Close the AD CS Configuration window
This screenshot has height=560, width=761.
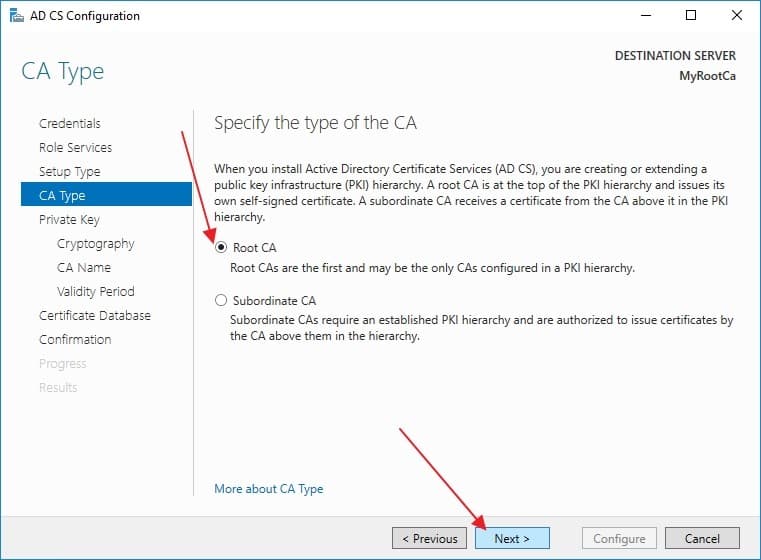(x=737, y=16)
